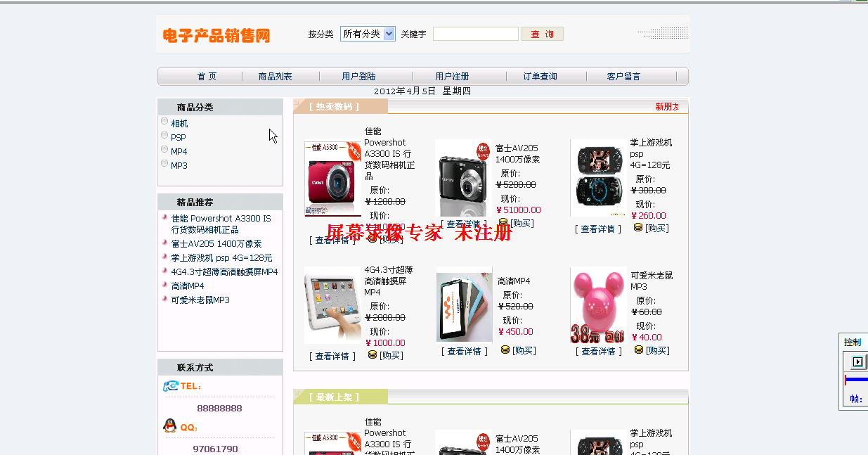Screen dimensions: 868x455
Task: Open the 相机 category text link
Action: click(x=179, y=124)
